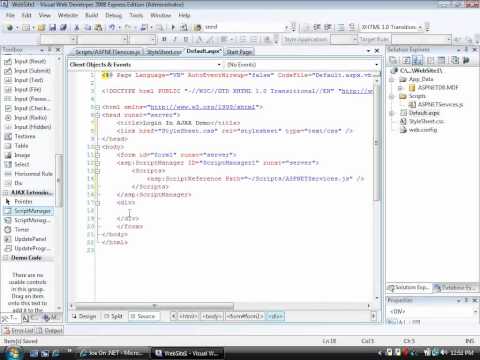Open the Website menu

coord(68,15)
